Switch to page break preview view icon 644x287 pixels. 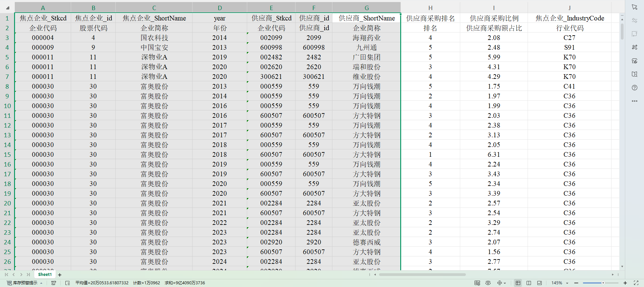(529, 283)
